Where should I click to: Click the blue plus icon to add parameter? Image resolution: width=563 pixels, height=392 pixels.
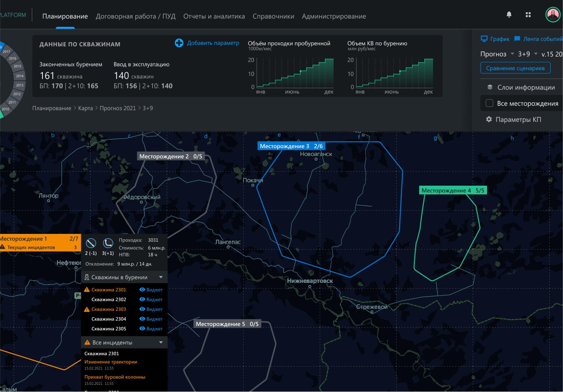pos(179,43)
